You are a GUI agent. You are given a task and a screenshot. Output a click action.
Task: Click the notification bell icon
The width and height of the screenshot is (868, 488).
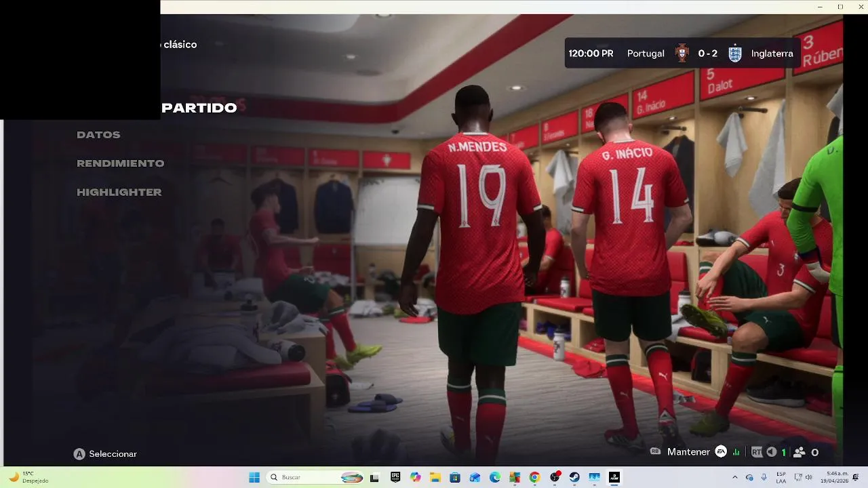[856, 477]
